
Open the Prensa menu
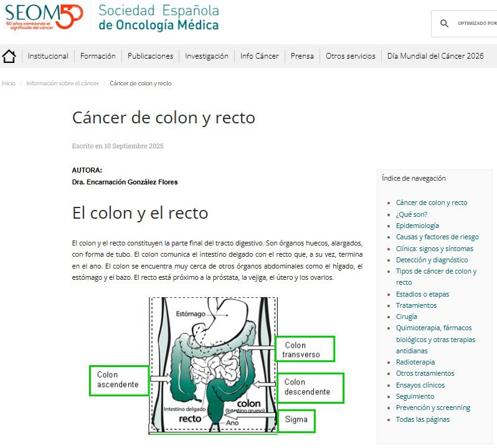tap(302, 56)
